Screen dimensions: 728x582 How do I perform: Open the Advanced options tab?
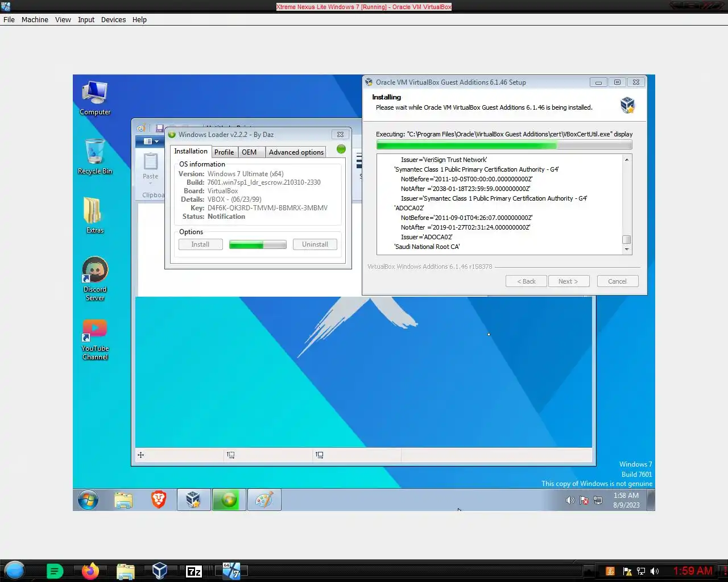296,152
